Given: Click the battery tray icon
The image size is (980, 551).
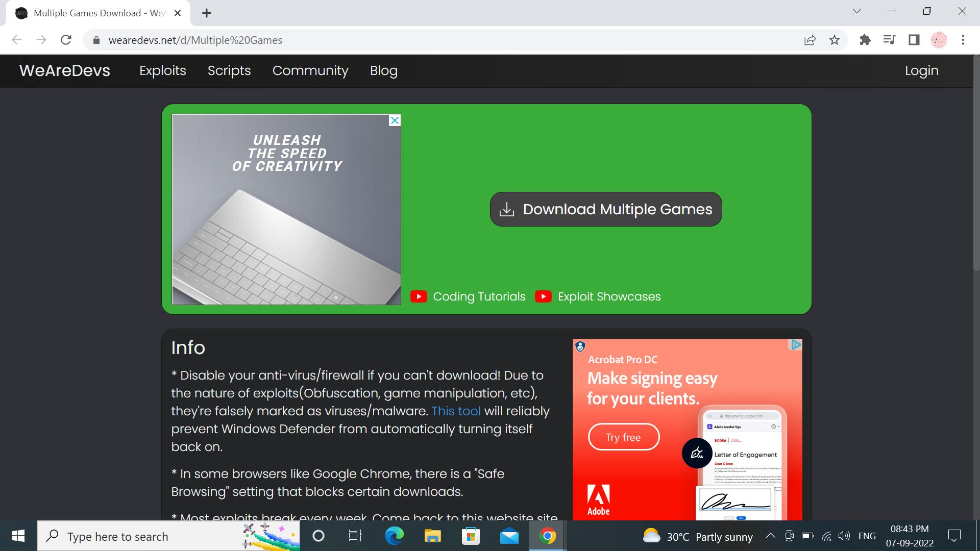Looking at the screenshot, I should coord(807,536).
